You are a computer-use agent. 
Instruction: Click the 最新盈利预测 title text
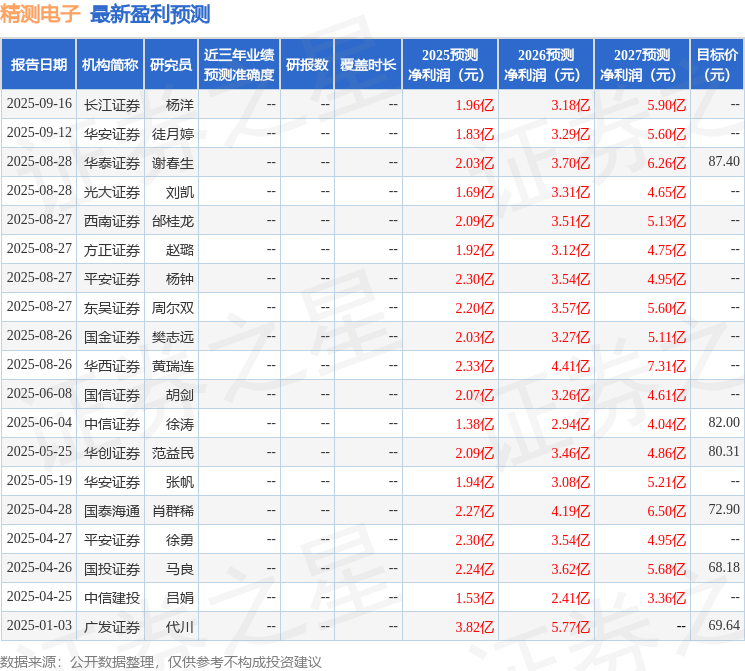tap(150, 14)
